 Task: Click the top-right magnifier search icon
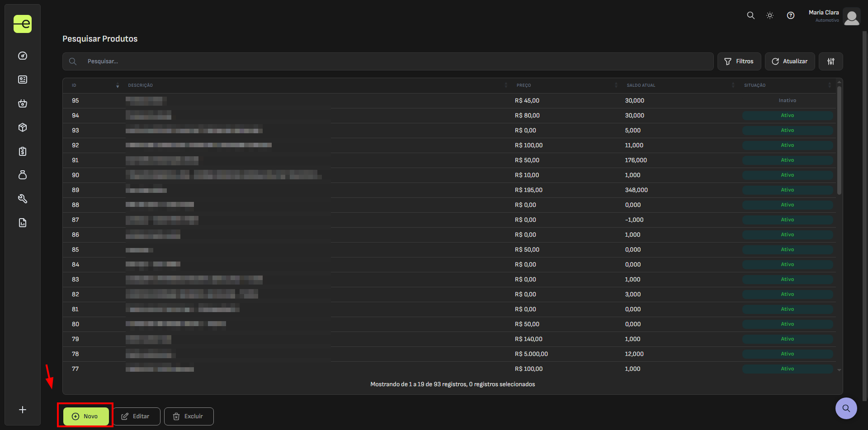click(x=751, y=15)
